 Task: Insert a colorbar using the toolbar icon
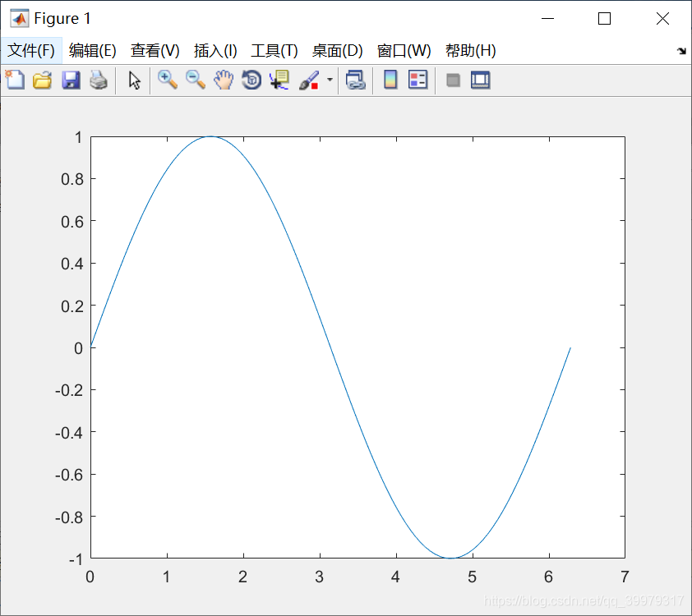(390, 80)
